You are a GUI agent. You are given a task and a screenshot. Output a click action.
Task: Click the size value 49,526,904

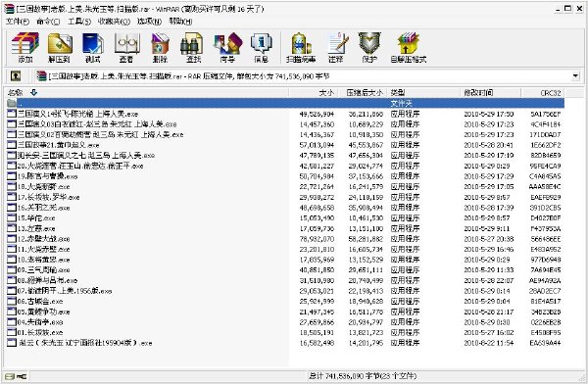click(x=317, y=114)
